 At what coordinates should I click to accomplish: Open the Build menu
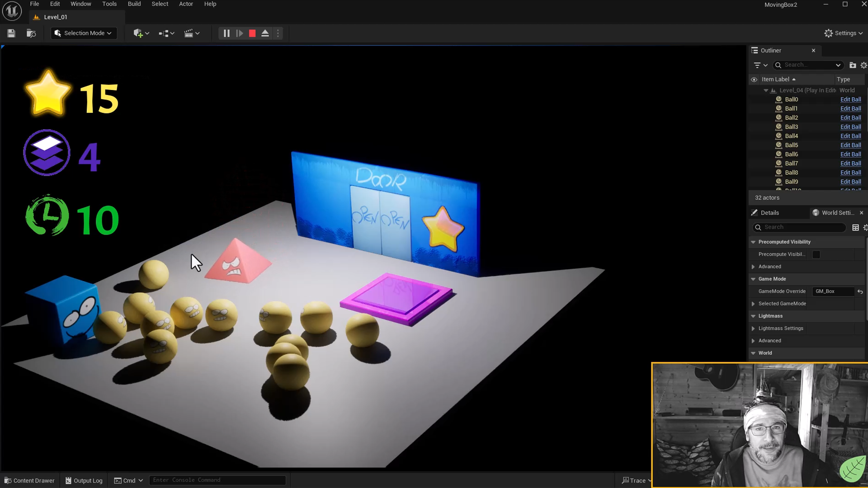click(134, 4)
